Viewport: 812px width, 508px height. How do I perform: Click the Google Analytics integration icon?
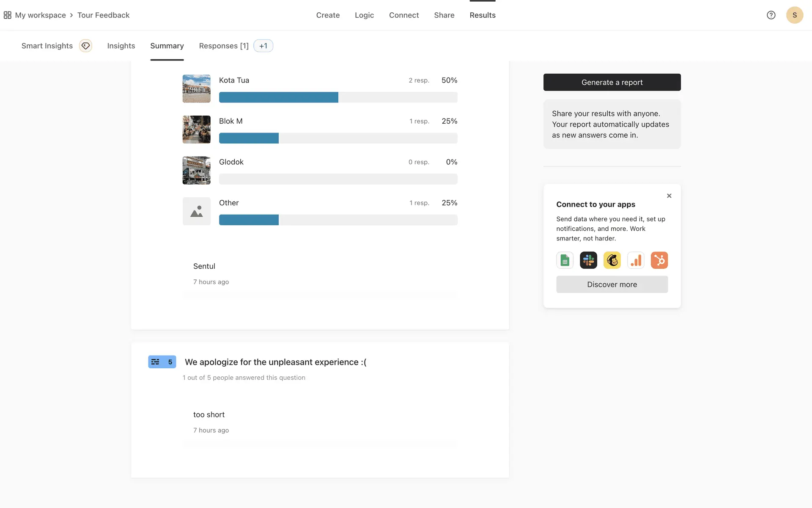(x=636, y=260)
